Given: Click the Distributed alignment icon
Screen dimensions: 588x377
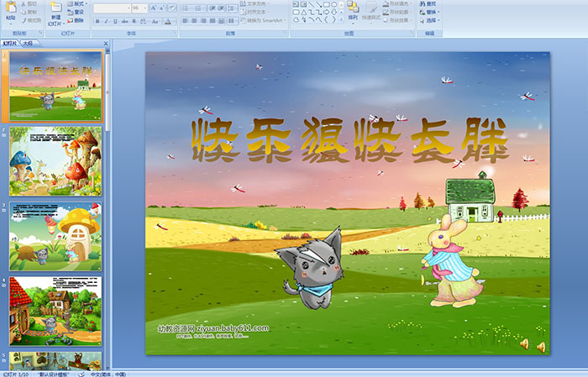Looking at the screenshot, I should pyautogui.click(x=221, y=21).
